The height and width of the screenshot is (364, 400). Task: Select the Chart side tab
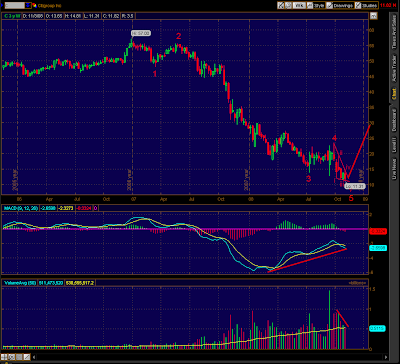click(394, 95)
